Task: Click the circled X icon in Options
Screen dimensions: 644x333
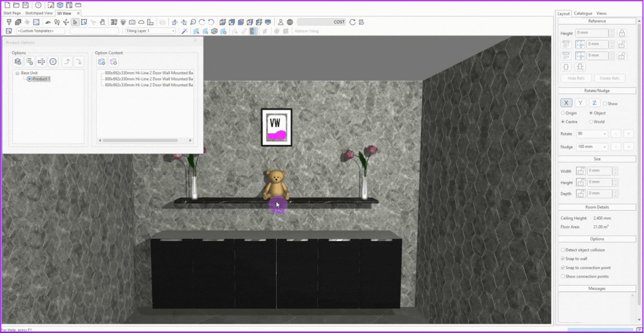Action: click(x=53, y=62)
